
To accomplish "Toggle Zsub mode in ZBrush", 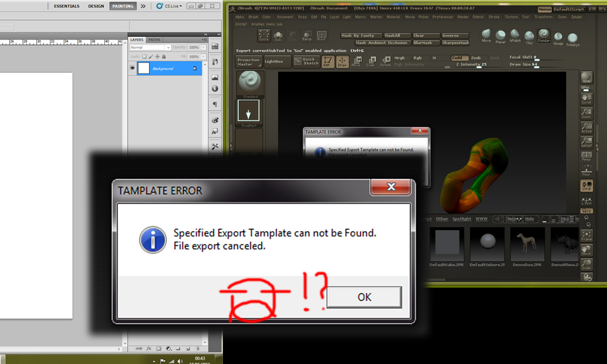I will [476, 58].
